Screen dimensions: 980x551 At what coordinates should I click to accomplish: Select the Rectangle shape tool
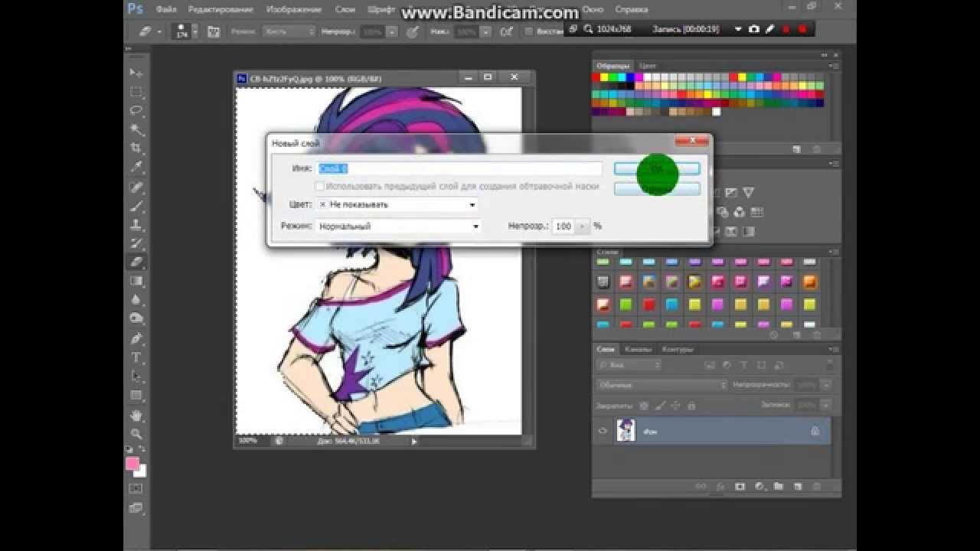[x=136, y=396]
